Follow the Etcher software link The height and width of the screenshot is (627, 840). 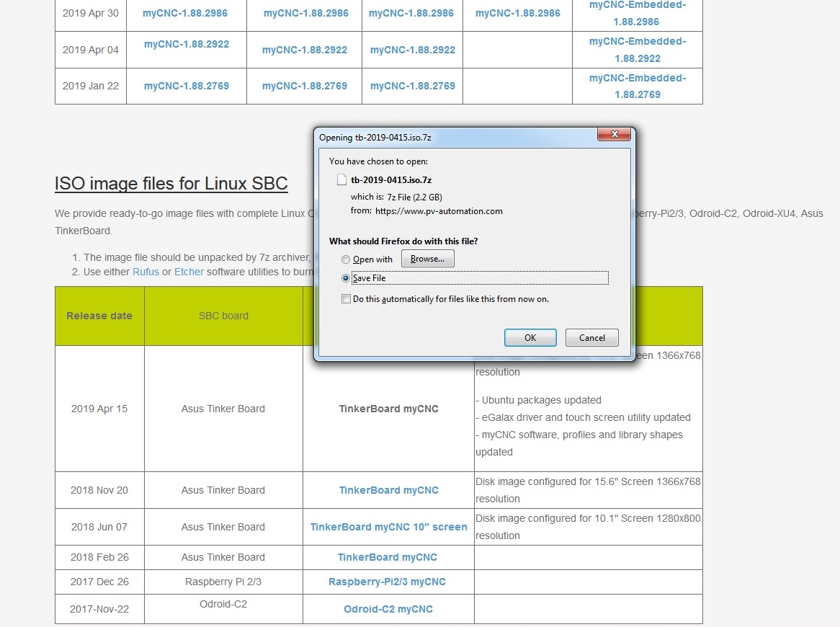189,272
